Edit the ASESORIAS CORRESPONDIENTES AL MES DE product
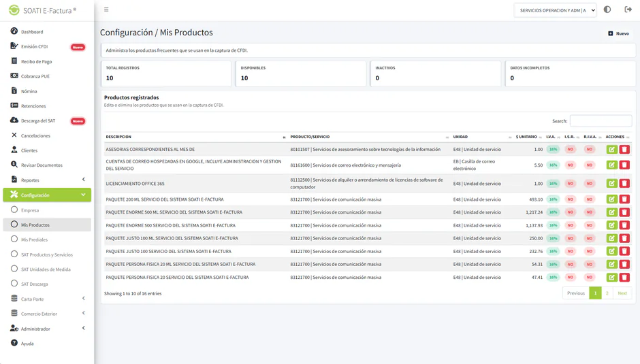This screenshot has height=364, width=640. pyautogui.click(x=611, y=150)
